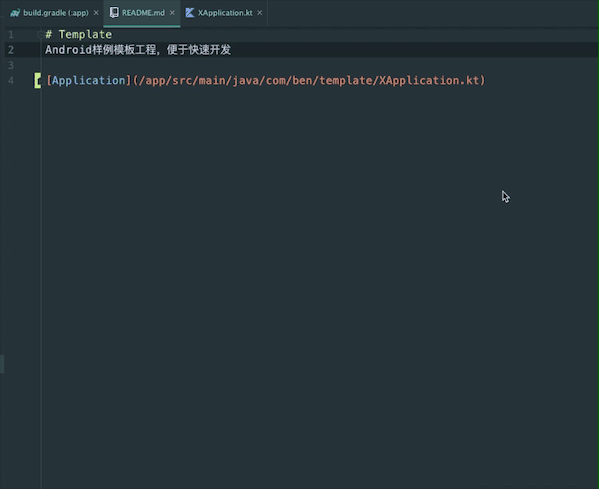Screen dimensions: 599x489
Task: Collapse the fold marker beside line 1
Action: point(40,35)
